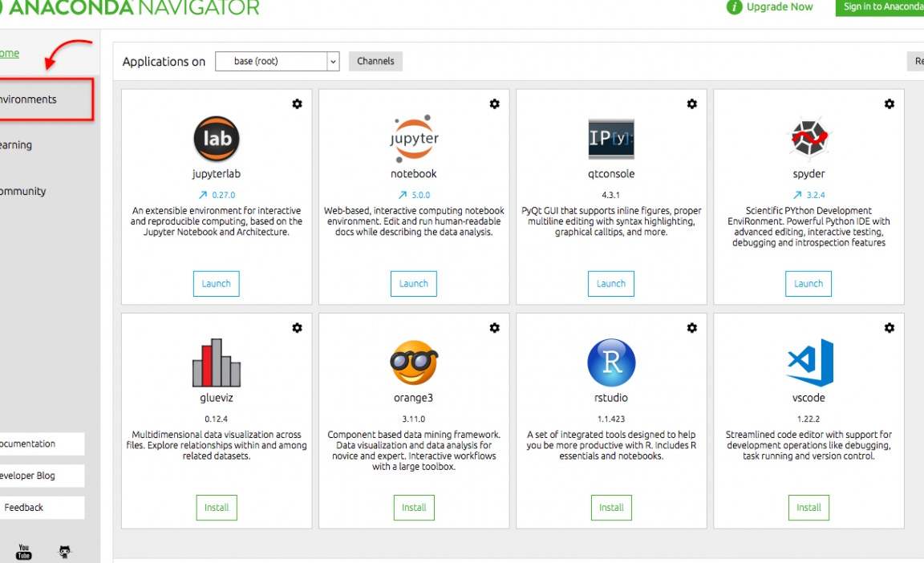Open the Feedback link

click(42, 508)
